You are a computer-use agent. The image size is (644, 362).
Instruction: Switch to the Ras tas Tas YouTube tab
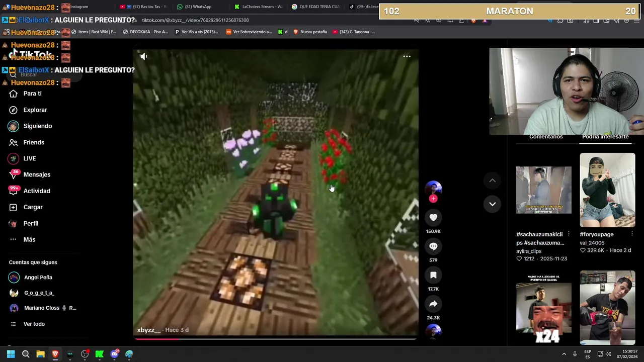point(143,7)
